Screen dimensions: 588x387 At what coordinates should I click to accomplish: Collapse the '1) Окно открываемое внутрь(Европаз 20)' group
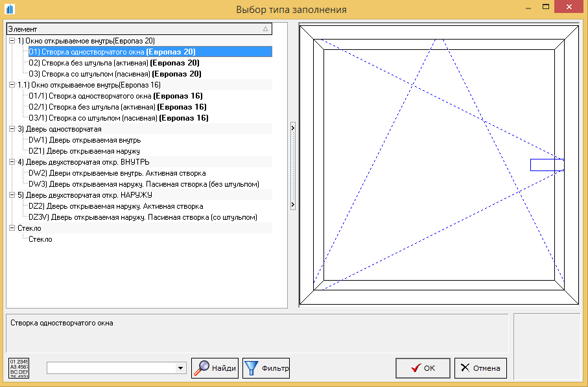tap(12, 40)
